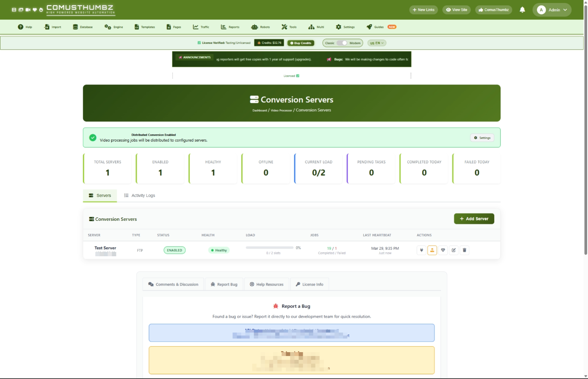
Task: Select the Help Resources tab
Action: [266, 284]
